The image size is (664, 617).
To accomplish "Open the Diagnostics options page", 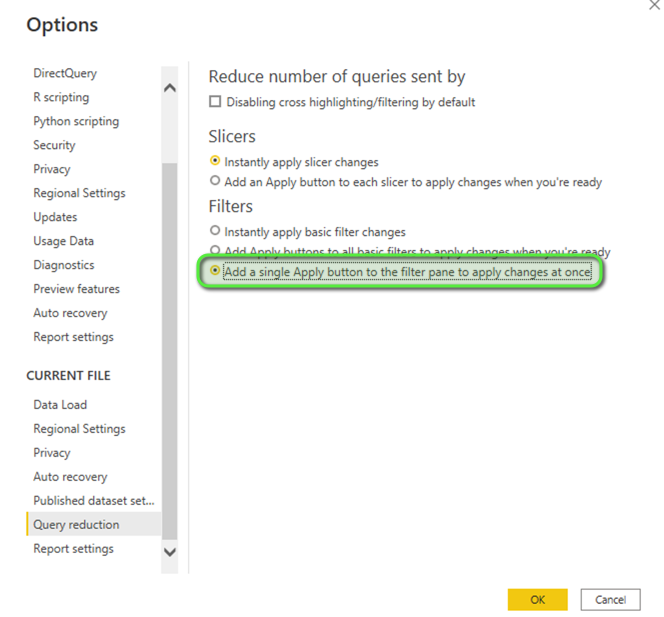I will pos(64,265).
